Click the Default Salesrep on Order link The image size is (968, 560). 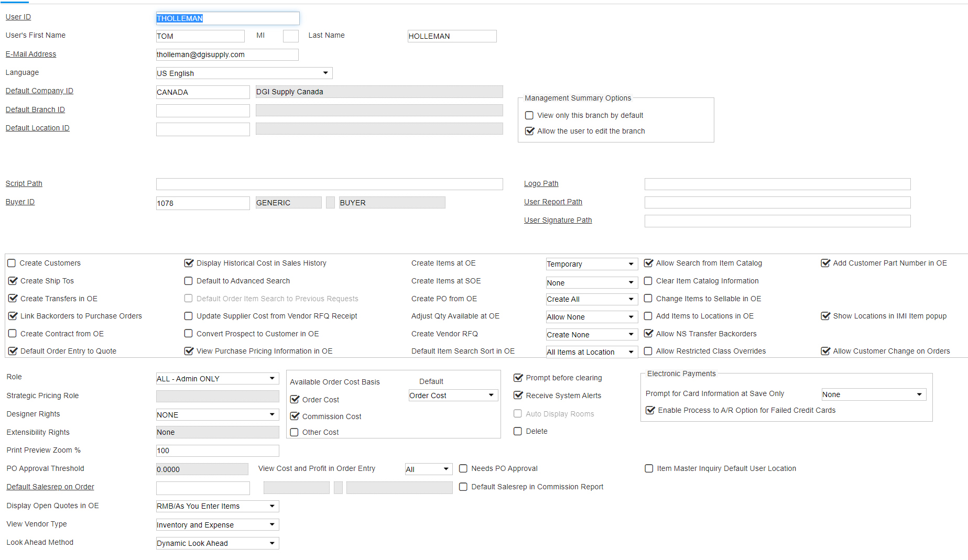pos(50,487)
